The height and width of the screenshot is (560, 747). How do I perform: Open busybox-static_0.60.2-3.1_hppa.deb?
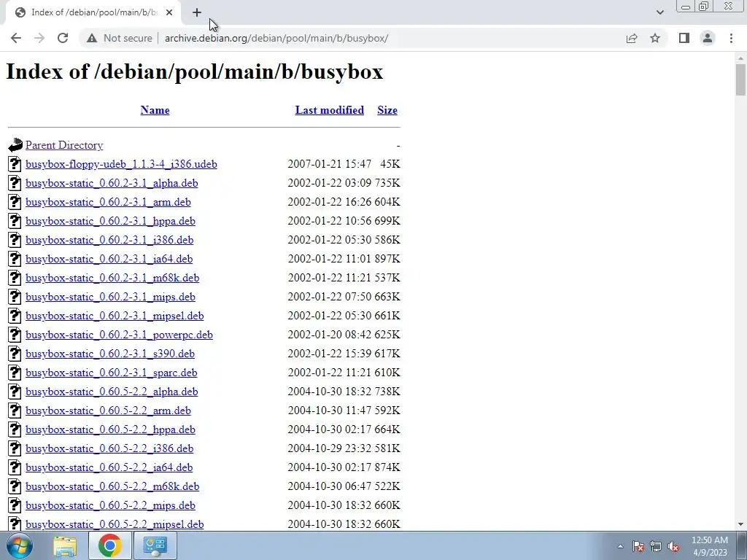[111, 221]
